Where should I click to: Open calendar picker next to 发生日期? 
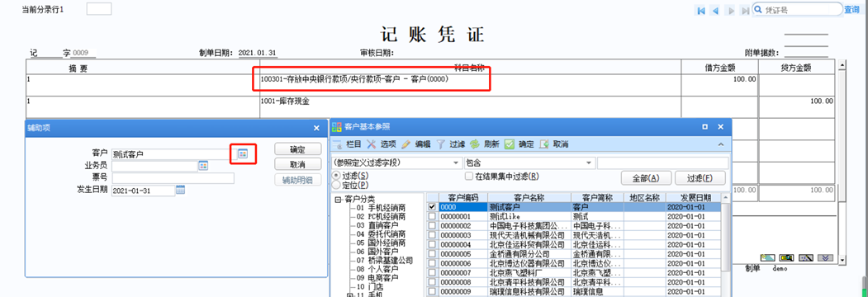tap(180, 191)
